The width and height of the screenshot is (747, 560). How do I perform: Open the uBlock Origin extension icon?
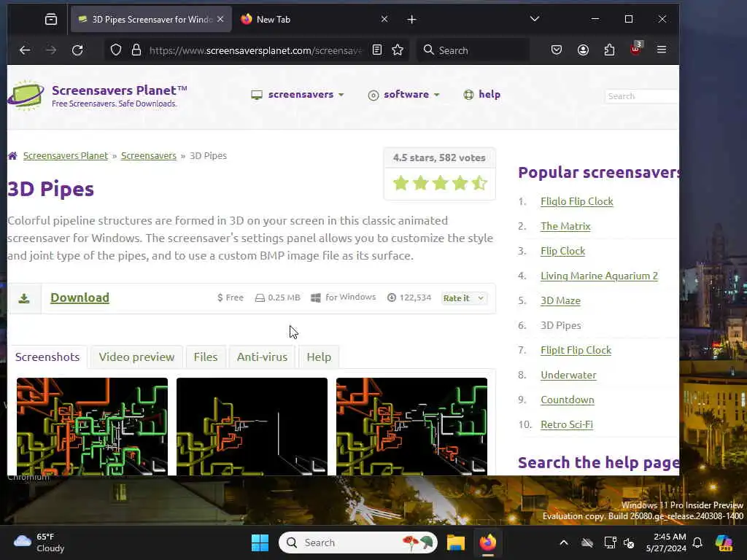point(636,49)
